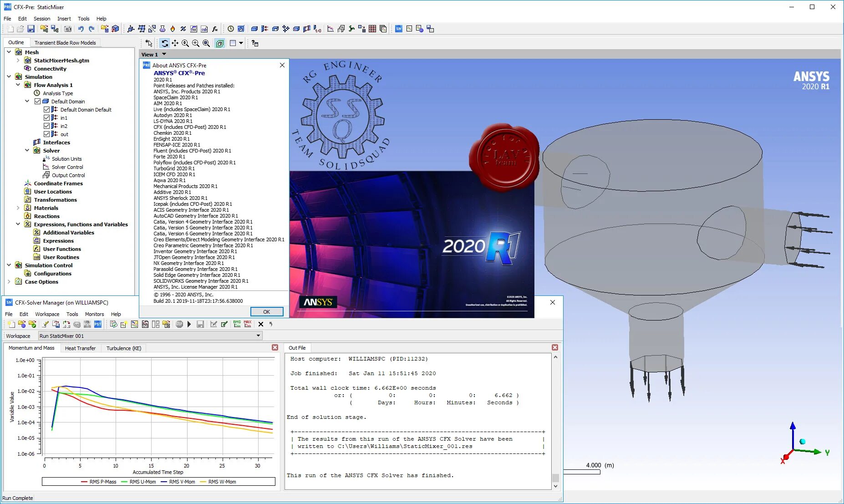Toggle MAX residual display icon in Solver Manager

[248, 324]
